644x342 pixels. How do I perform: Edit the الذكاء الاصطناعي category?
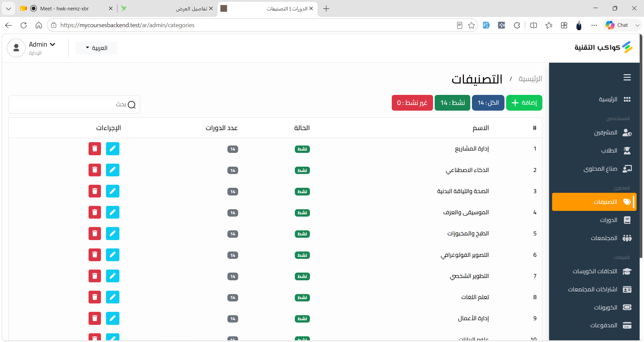(x=113, y=170)
